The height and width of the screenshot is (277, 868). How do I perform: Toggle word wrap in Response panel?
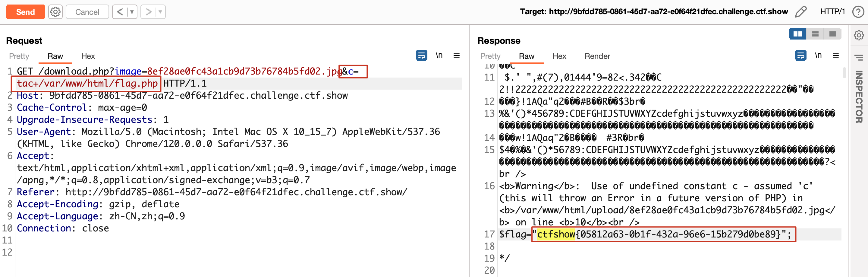[x=800, y=55]
